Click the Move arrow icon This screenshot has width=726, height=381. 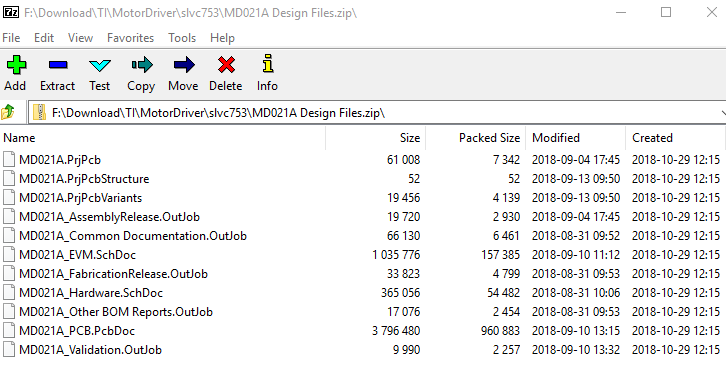pos(184,65)
